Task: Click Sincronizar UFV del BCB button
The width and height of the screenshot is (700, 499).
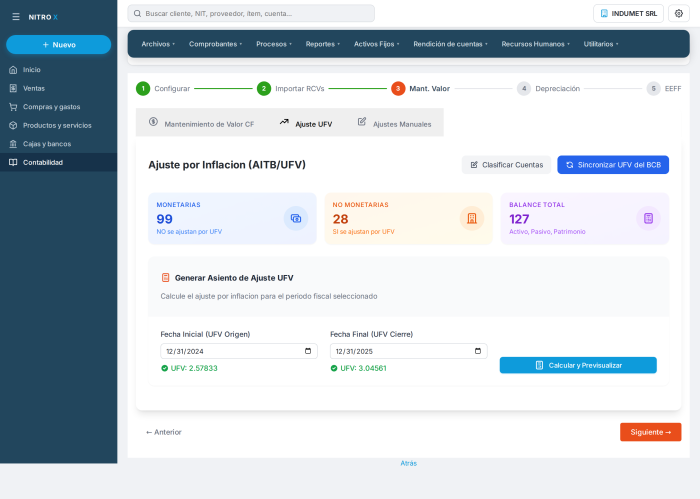Action: (613, 165)
